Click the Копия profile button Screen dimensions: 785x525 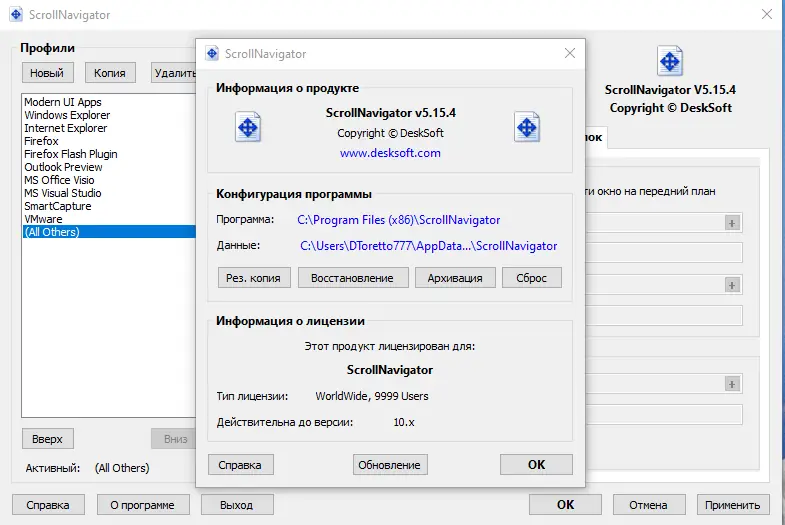click(110, 73)
